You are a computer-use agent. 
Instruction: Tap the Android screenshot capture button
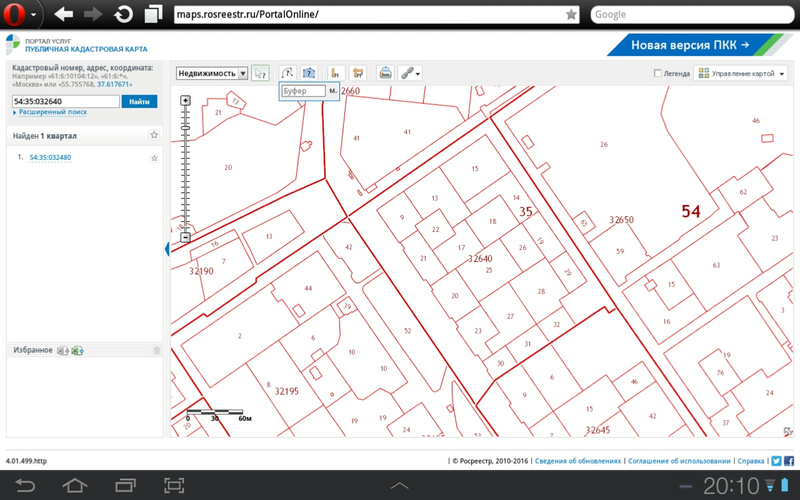point(174,485)
